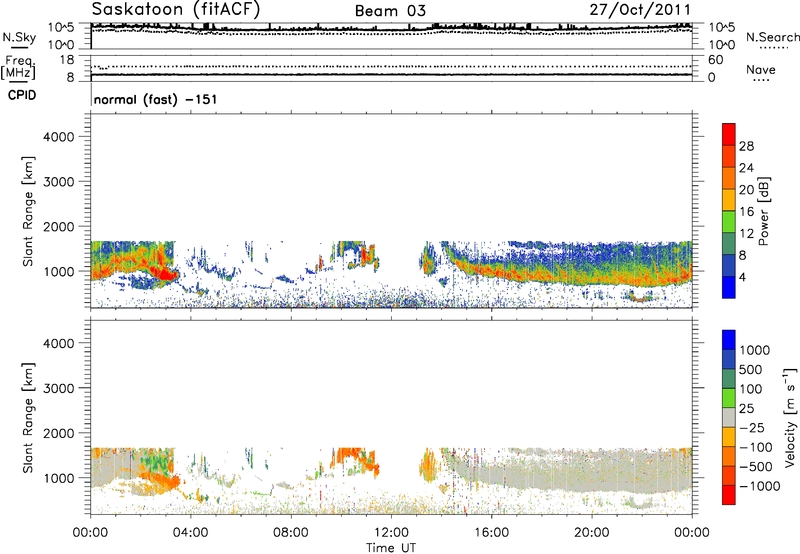Select 'Slant Range [km]' label of velocity panel
The width and height of the screenshot is (800, 554).
(x=29, y=418)
